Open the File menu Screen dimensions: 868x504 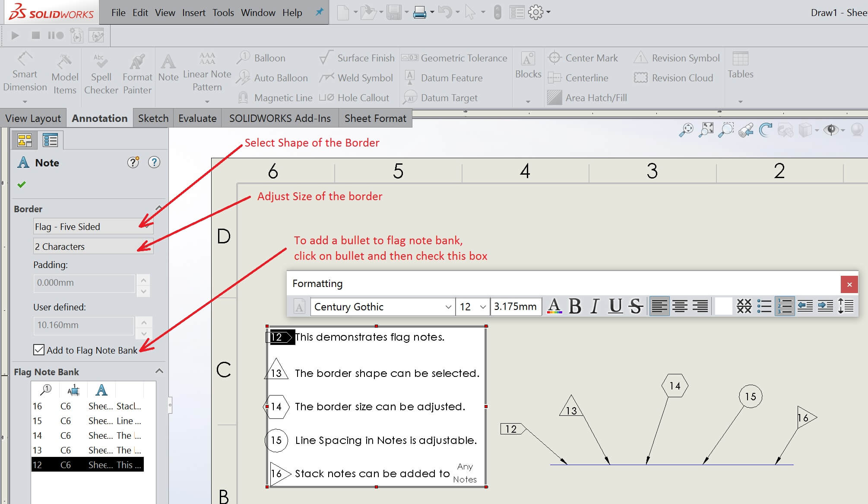point(118,13)
